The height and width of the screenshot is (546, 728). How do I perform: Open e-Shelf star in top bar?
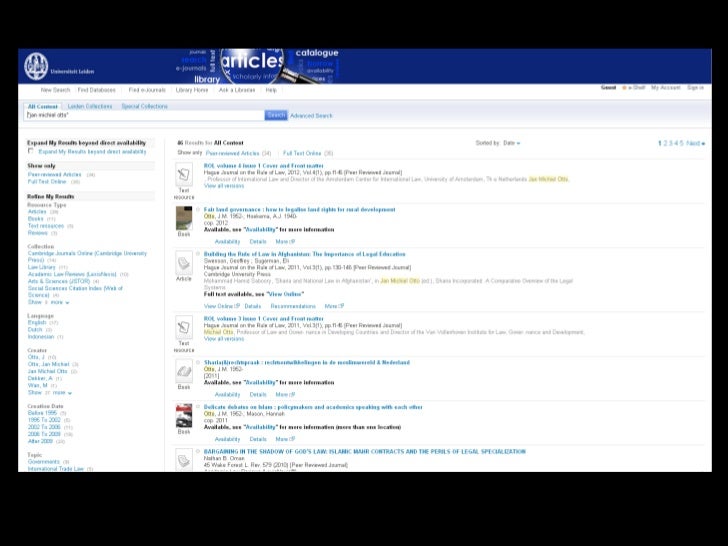pos(624,87)
